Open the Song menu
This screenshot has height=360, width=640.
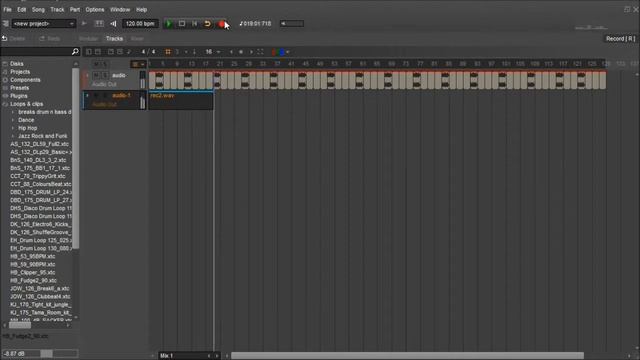coord(38,9)
